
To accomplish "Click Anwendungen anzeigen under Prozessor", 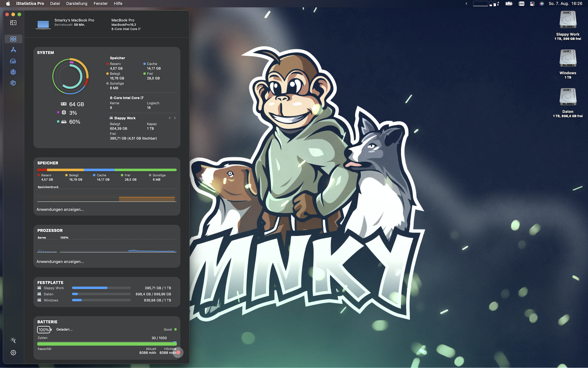I will [x=60, y=262].
